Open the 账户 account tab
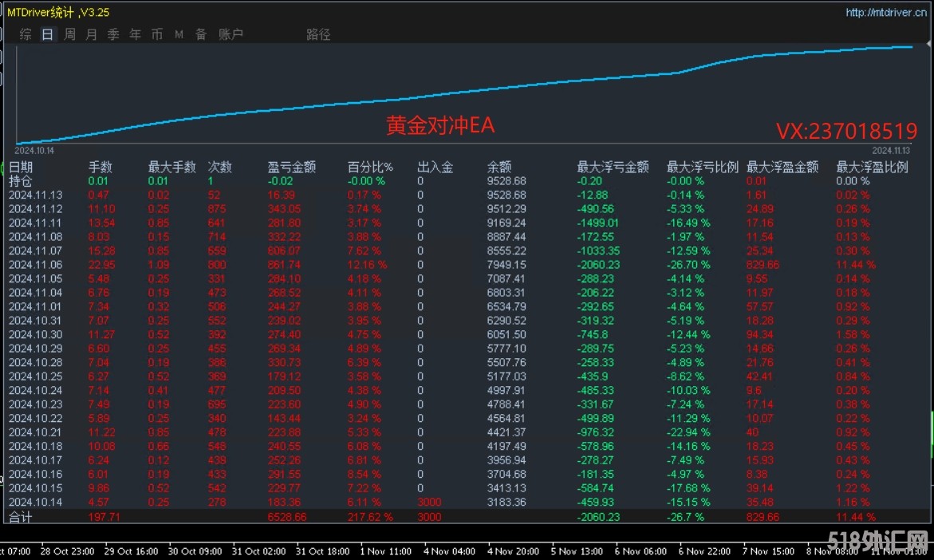Image resolution: width=934 pixels, height=560 pixels. click(231, 34)
